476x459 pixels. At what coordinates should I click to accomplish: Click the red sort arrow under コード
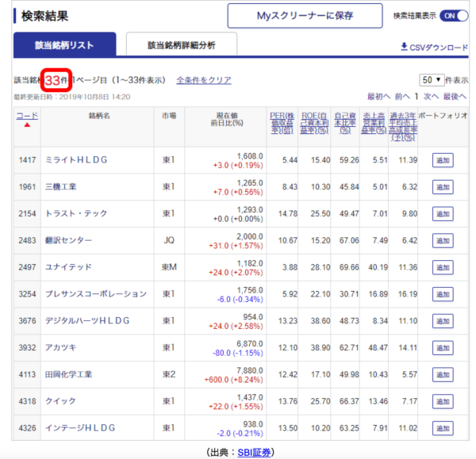(x=27, y=124)
